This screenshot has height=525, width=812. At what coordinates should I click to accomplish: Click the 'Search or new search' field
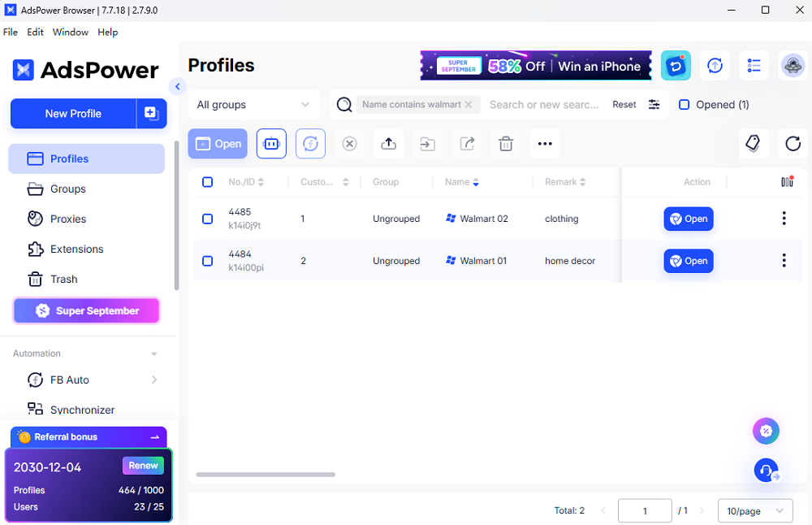[545, 105]
